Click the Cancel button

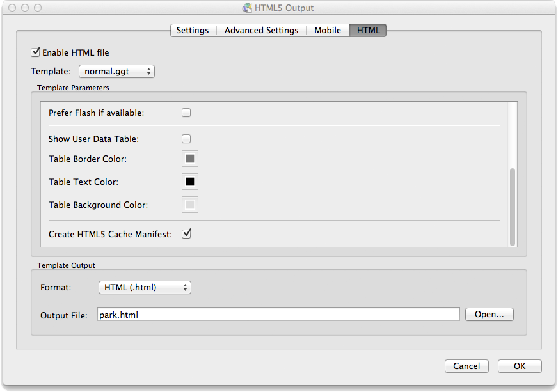pyautogui.click(x=466, y=366)
